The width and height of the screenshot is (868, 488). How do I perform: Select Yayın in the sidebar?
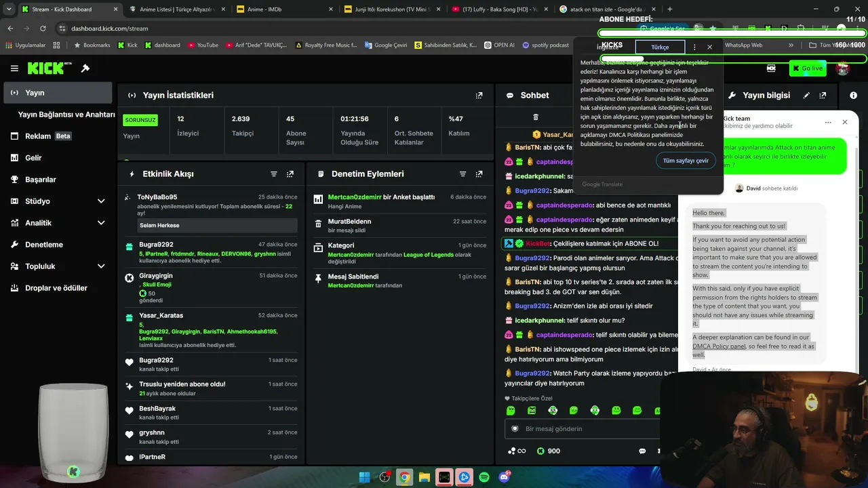click(58, 93)
